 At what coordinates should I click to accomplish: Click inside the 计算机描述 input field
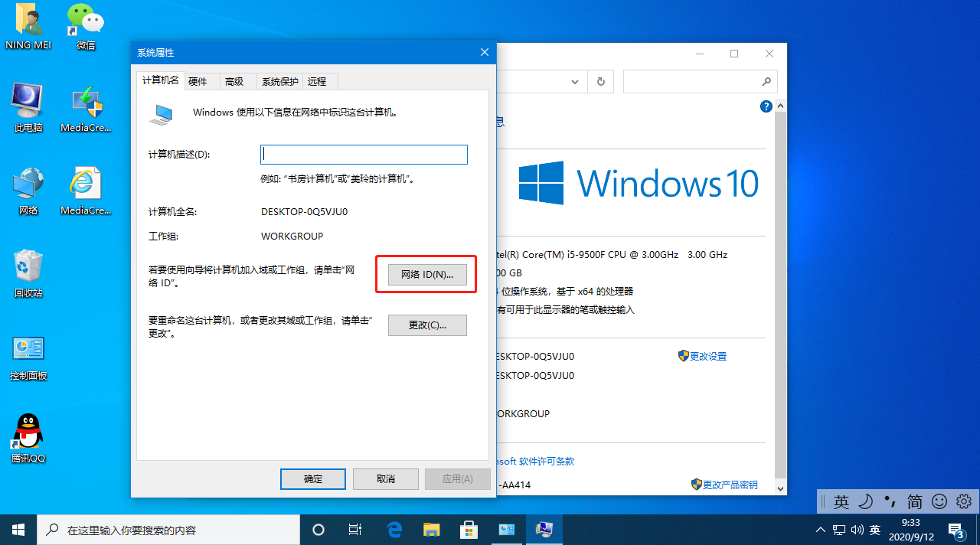pos(364,154)
